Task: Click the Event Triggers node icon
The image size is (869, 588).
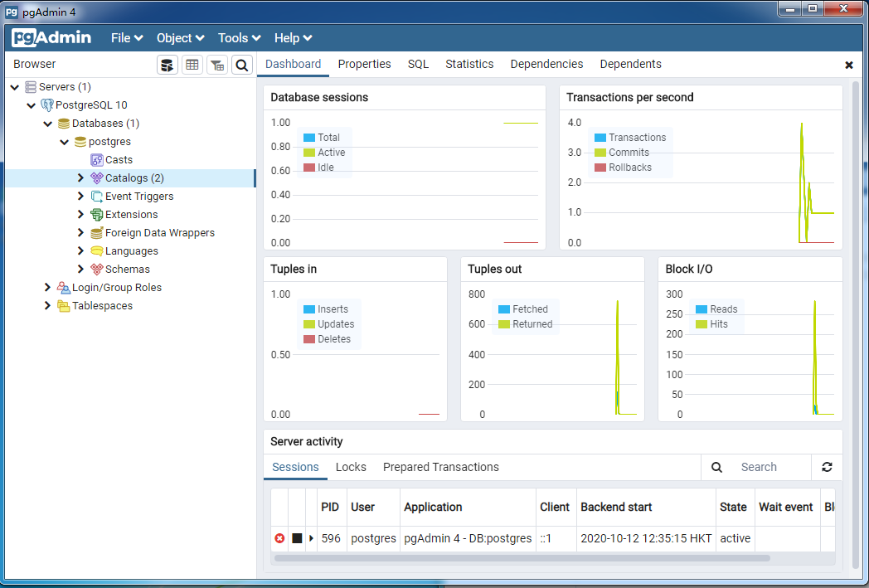Action: pyautogui.click(x=97, y=197)
